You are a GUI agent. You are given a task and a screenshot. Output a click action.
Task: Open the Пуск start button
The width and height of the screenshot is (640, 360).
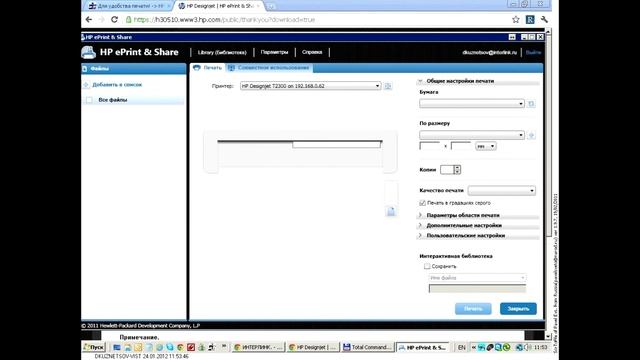(x=93, y=347)
